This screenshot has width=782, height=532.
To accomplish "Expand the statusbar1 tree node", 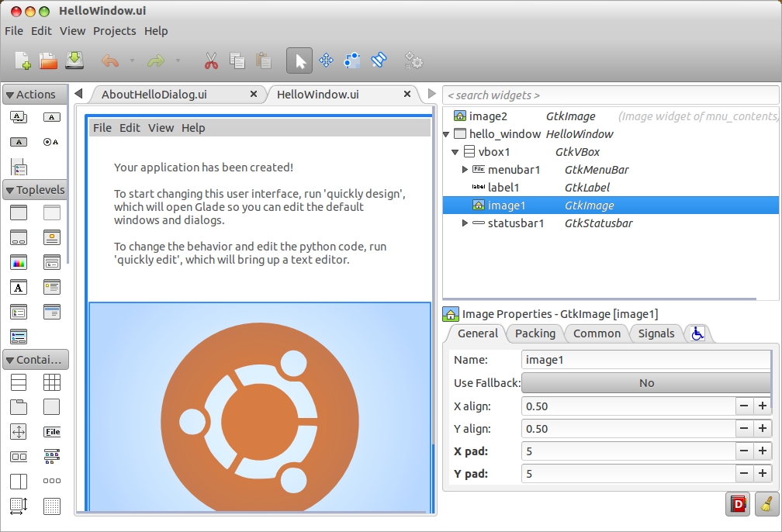I will pos(465,223).
